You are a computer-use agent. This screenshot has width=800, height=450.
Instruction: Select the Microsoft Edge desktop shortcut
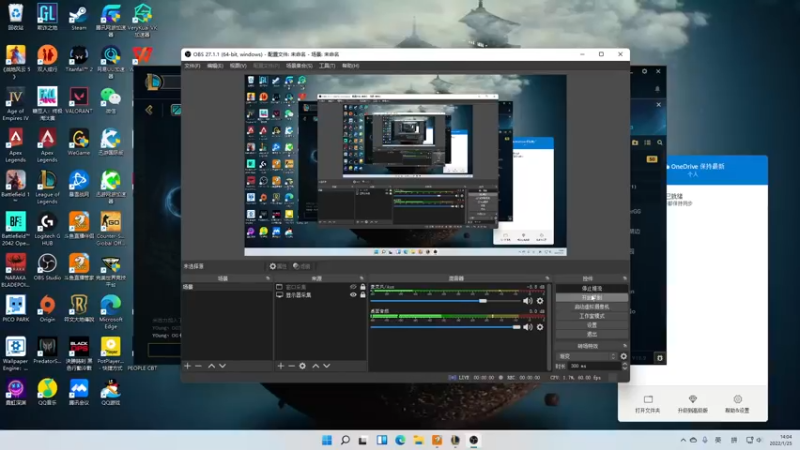[110, 312]
